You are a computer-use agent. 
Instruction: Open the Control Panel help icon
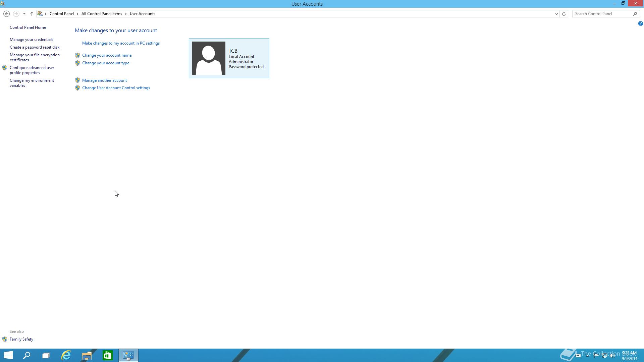coord(640,23)
